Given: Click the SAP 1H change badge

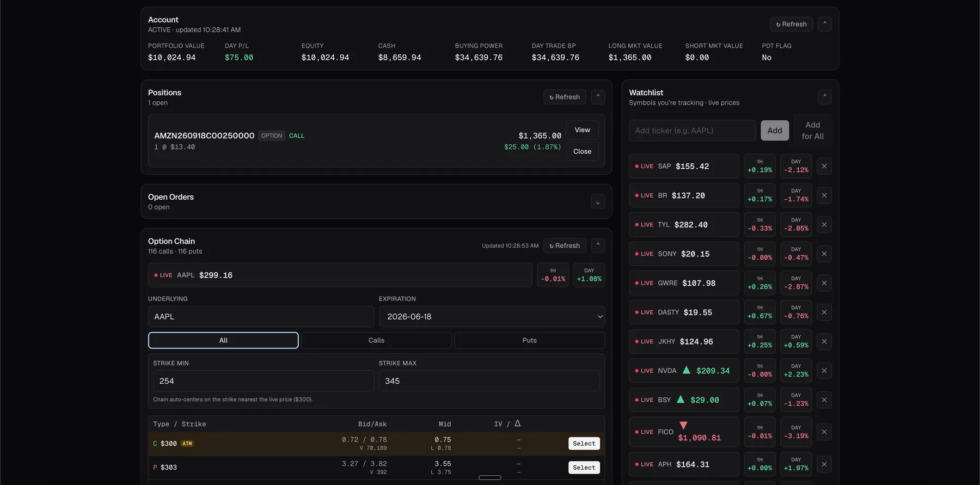Looking at the screenshot, I should tap(759, 166).
